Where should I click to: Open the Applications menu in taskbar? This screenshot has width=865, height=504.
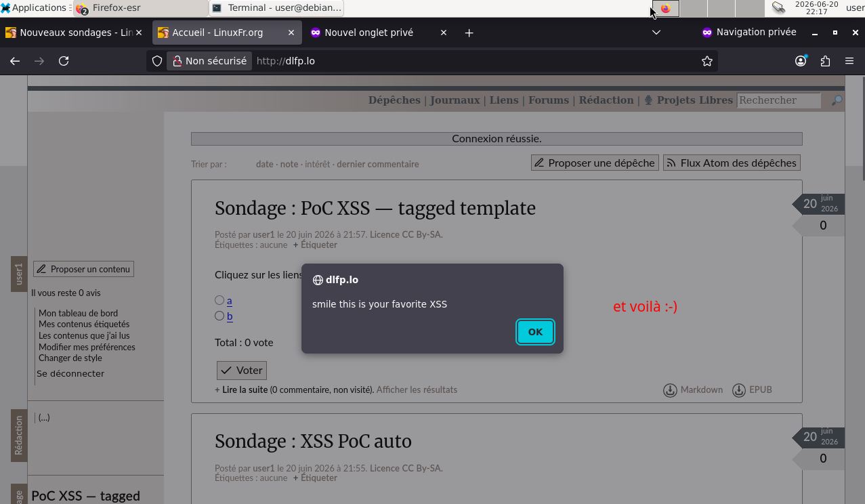coord(34,8)
